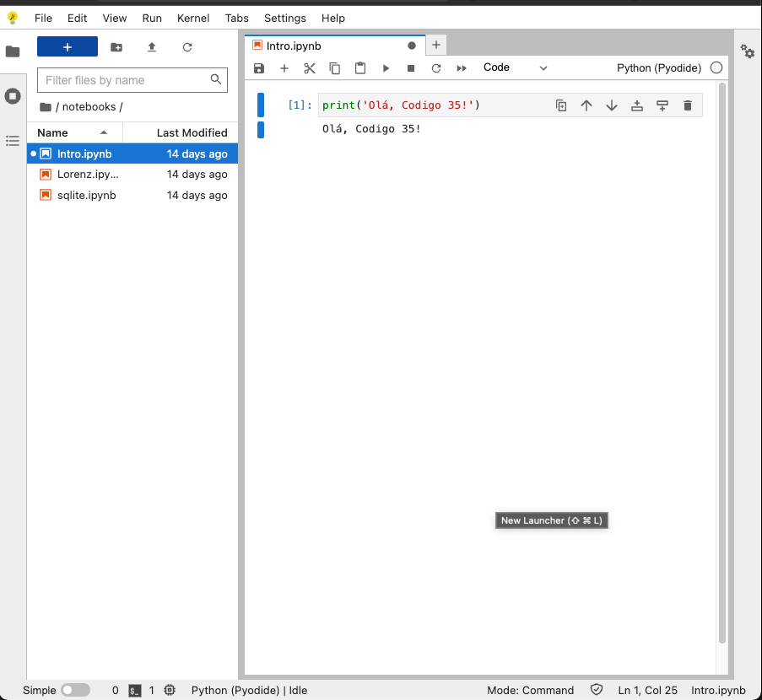This screenshot has width=762, height=700.
Task: Cut selected cell with scissors icon
Action: point(310,68)
